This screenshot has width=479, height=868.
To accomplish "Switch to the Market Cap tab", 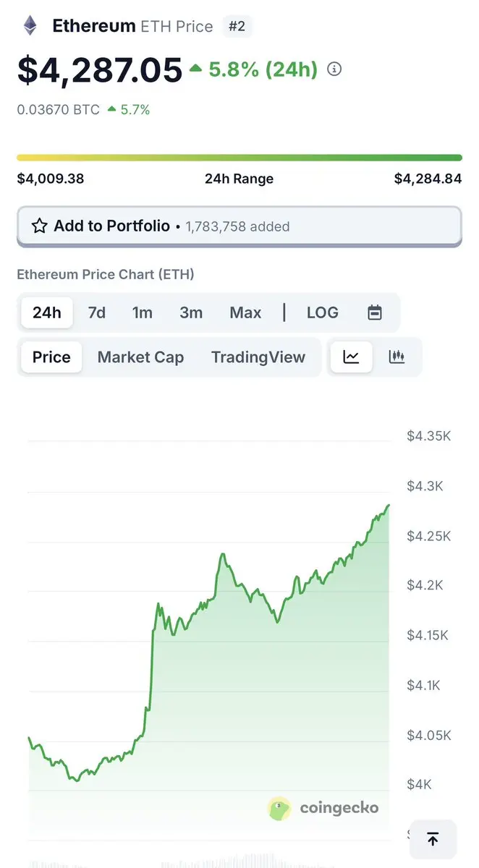I will [x=140, y=357].
